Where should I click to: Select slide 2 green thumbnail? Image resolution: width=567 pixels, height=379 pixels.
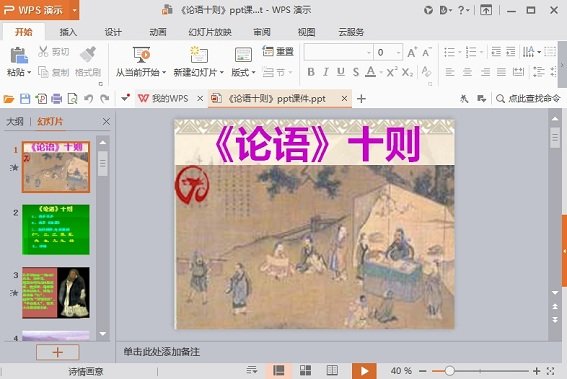click(56, 230)
